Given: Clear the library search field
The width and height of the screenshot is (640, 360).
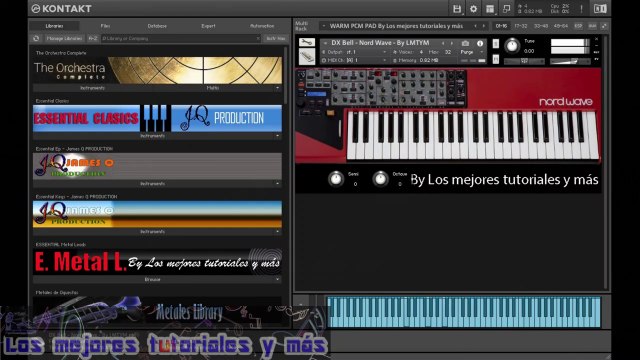Looking at the screenshot, I should 258,38.
